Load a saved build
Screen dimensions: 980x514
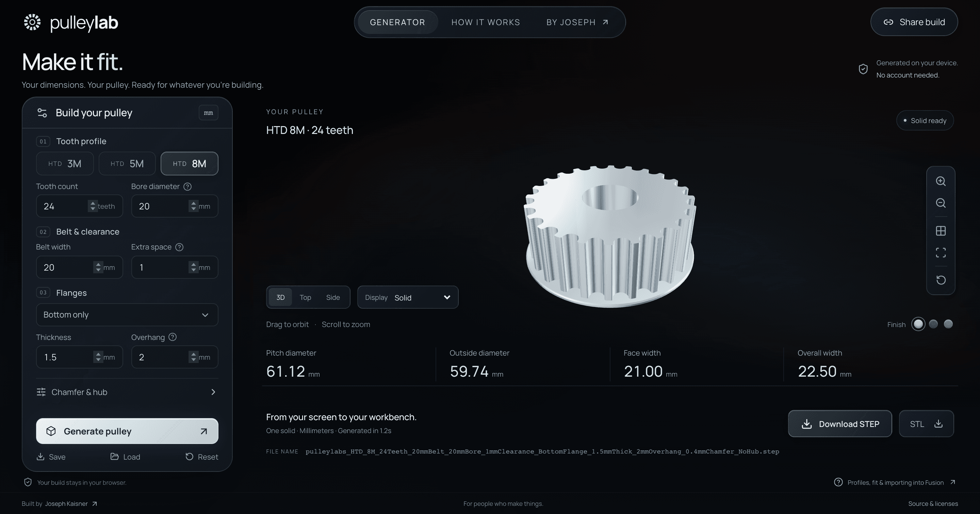[125, 457]
